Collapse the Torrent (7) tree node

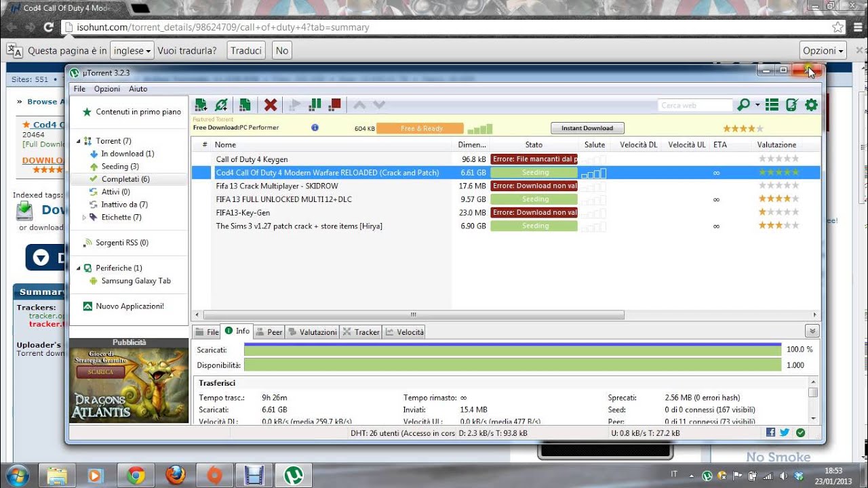click(x=79, y=141)
